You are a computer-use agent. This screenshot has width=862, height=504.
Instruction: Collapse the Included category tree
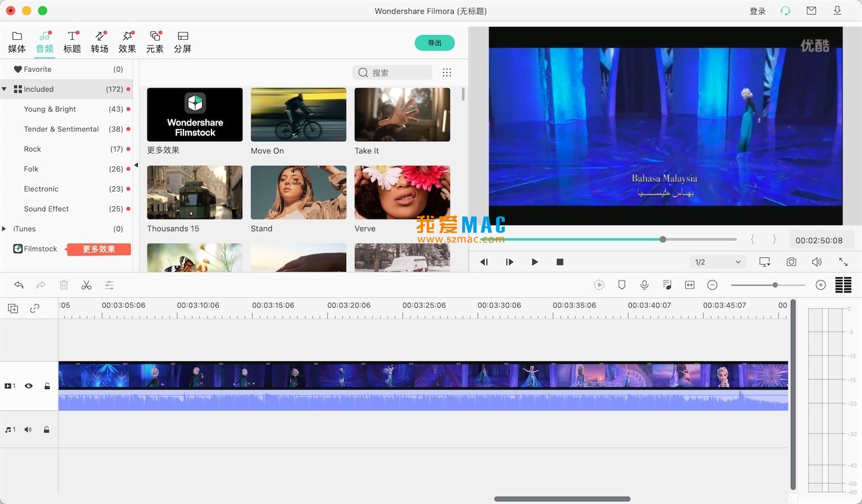click(x=5, y=89)
